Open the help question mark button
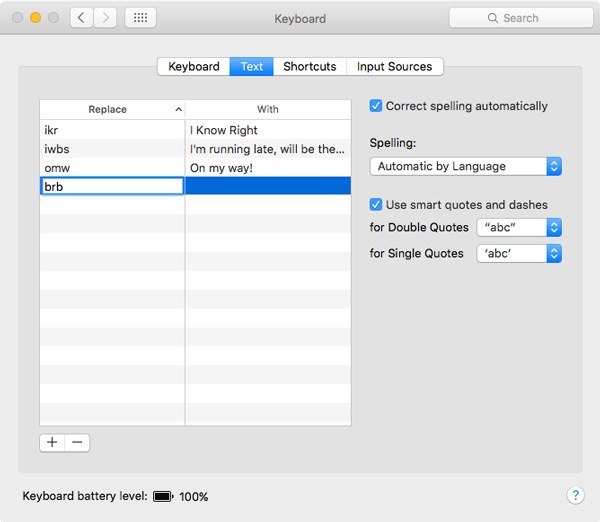This screenshot has height=522, width=600. [575, 495]
